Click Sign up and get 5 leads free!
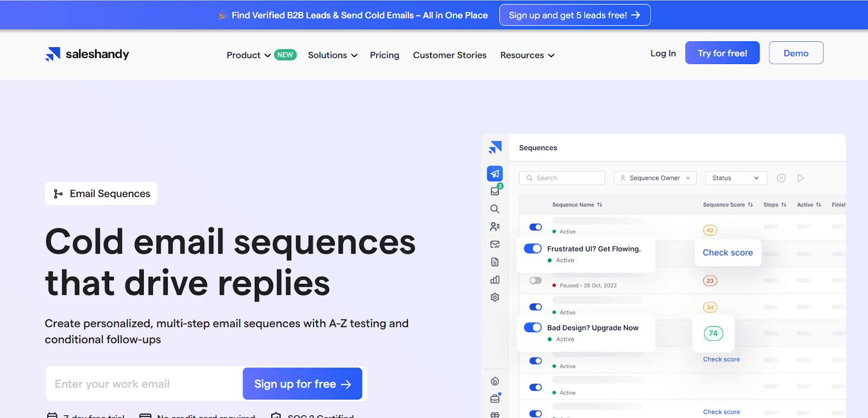 [x=575, y=15]
